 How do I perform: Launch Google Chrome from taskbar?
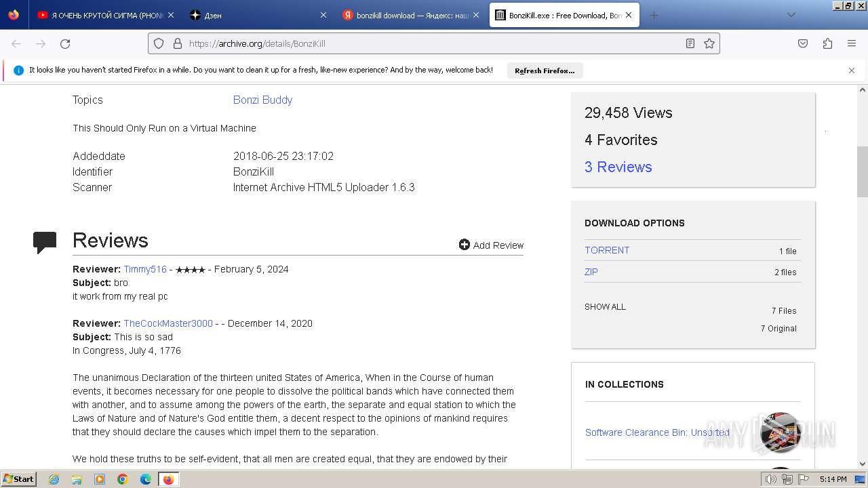tap(123, 479)
